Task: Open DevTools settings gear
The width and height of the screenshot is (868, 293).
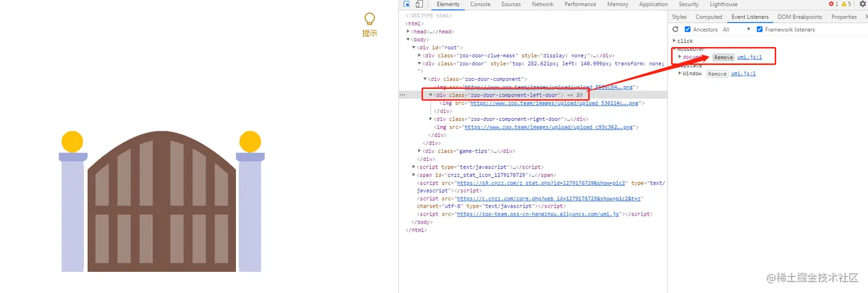Action: coord(862,4)
